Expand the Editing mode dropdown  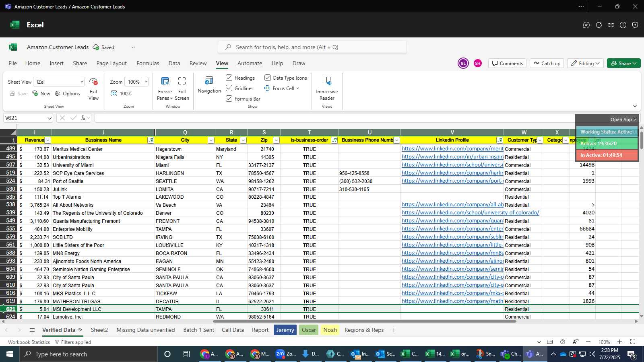tap(586, 63)
